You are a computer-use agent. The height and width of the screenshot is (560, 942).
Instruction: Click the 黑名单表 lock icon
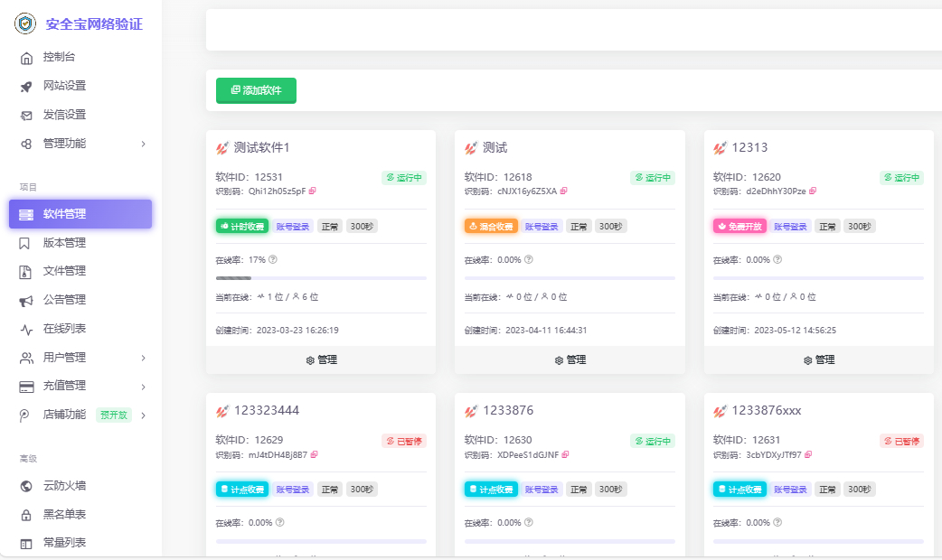pos(27,513)
